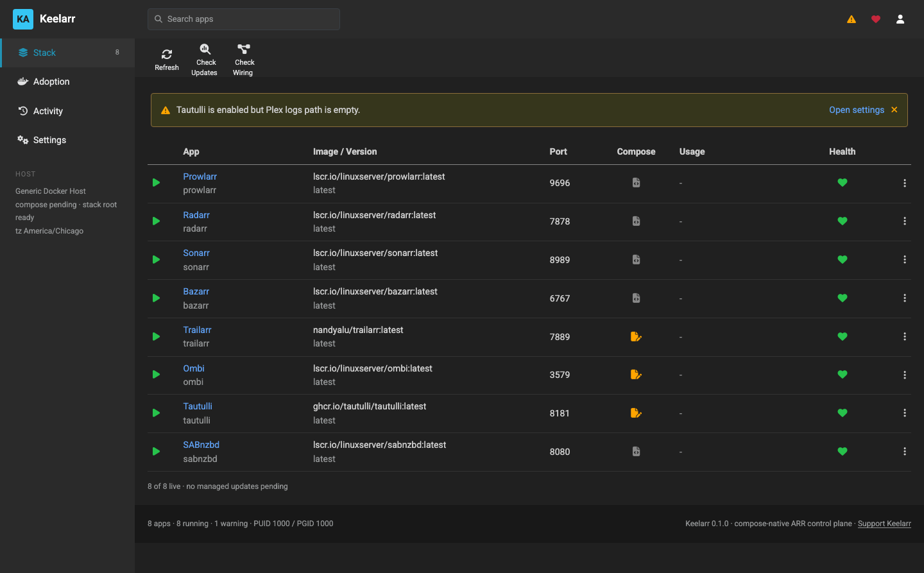
Task: Click the Support Keelarr footer link
Action: [884, 524]
